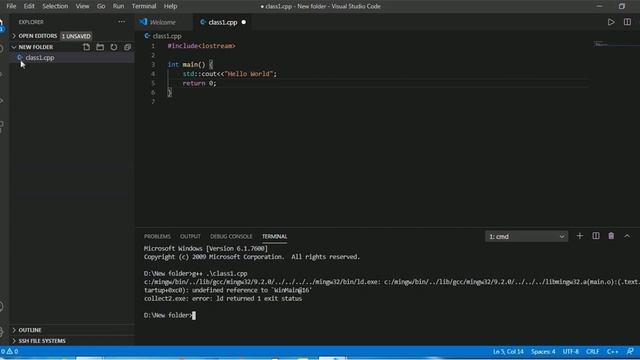Click the errors and warnings indicator
Screen dimensions: 640x360
click(10, 351)
